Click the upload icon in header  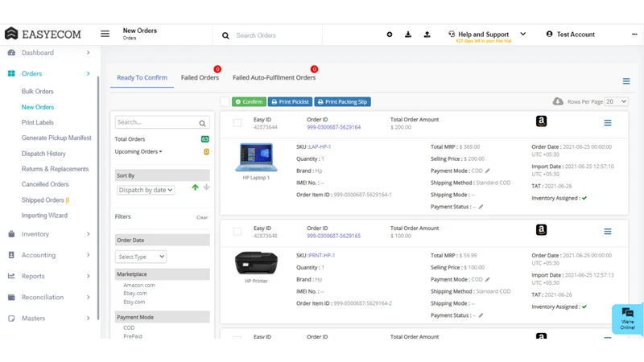pyautogui.click(x=427, y=35)
